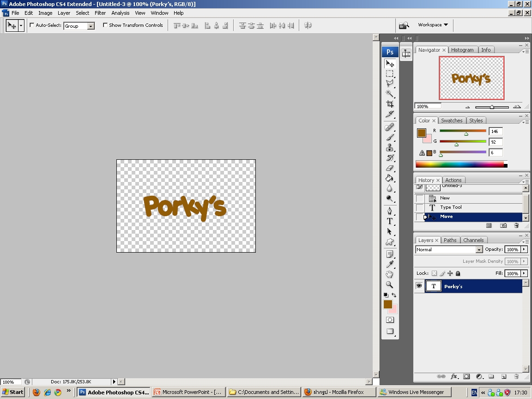The image size is (532, 399).
Task: Enable the Auto-Select checkbox
Action: coord(32,25)
